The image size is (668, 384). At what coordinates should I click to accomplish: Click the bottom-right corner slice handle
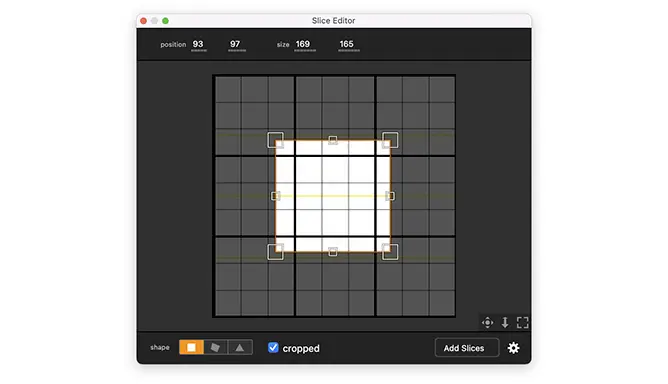[390, 252]
